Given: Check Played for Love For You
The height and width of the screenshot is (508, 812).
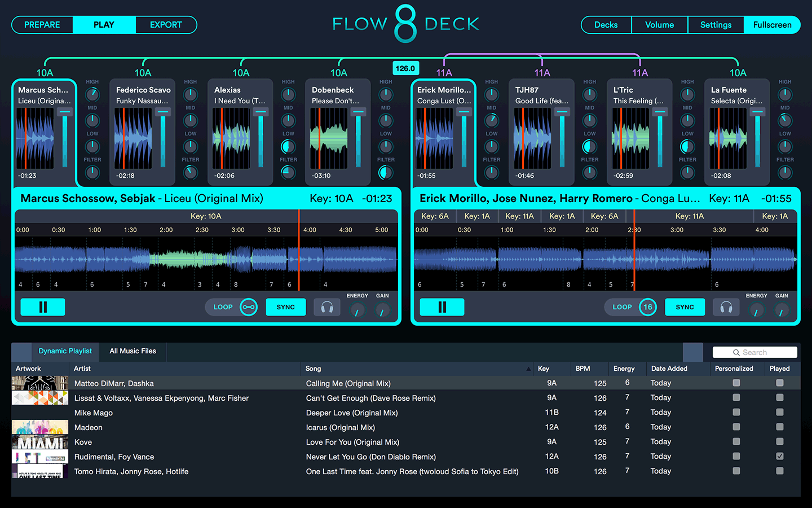Looking at the screenshot, I should click(x=780, y=441).
